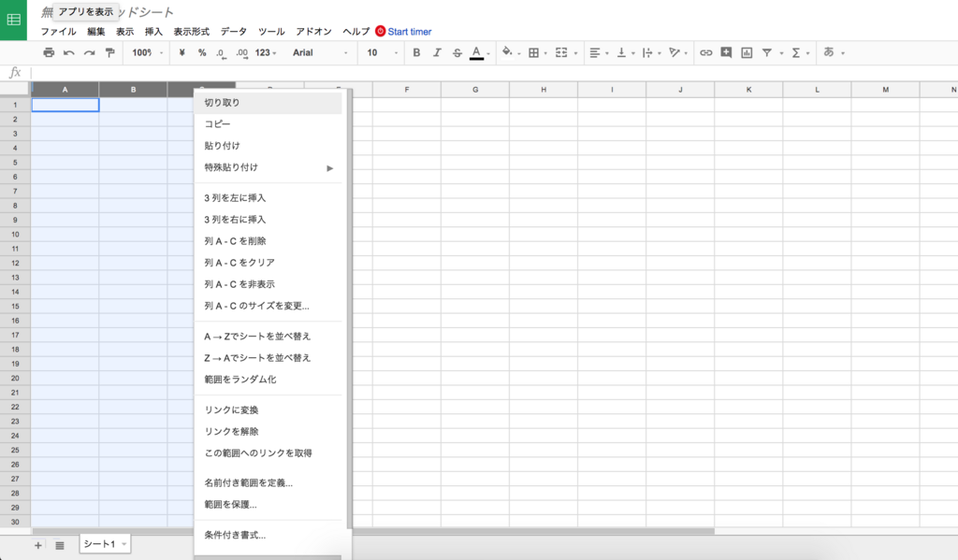Open the 表示 menu
958x560 pixels.
(x=124, y=32)
